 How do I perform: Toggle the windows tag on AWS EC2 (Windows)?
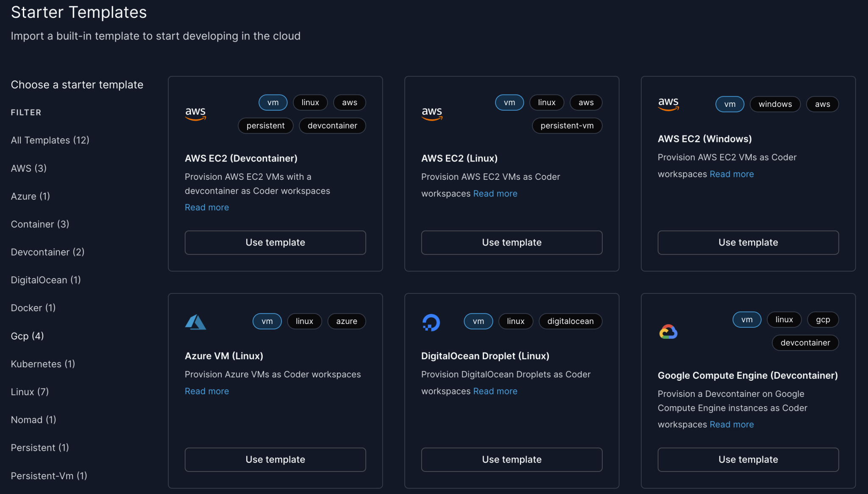(x=775, y=104)
